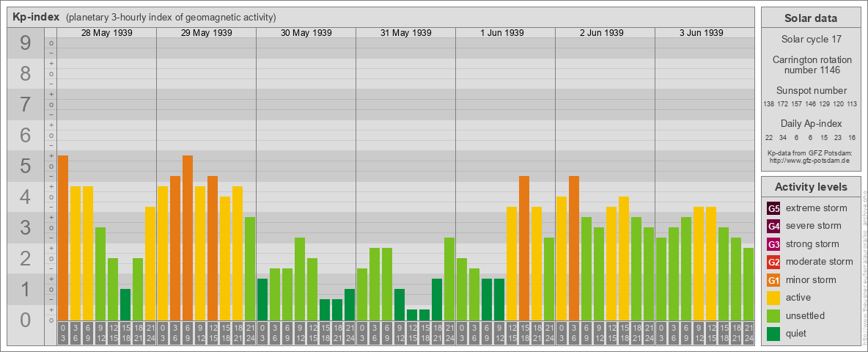Click the light green 9-12h bar on 30 May 1939
Image resolution: width=868 pixels, height=352 pixels.
click(x=300, y=279)
